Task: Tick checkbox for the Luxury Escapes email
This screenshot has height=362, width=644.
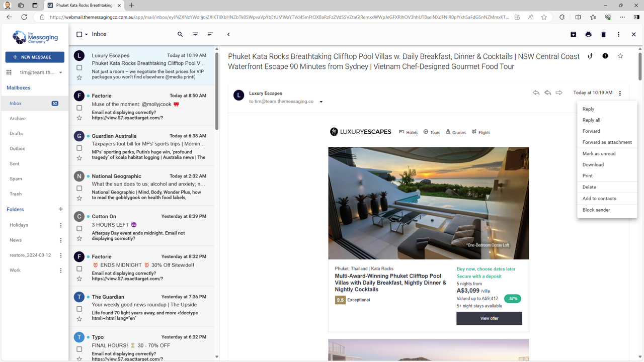Action: [x=79, y=68]
